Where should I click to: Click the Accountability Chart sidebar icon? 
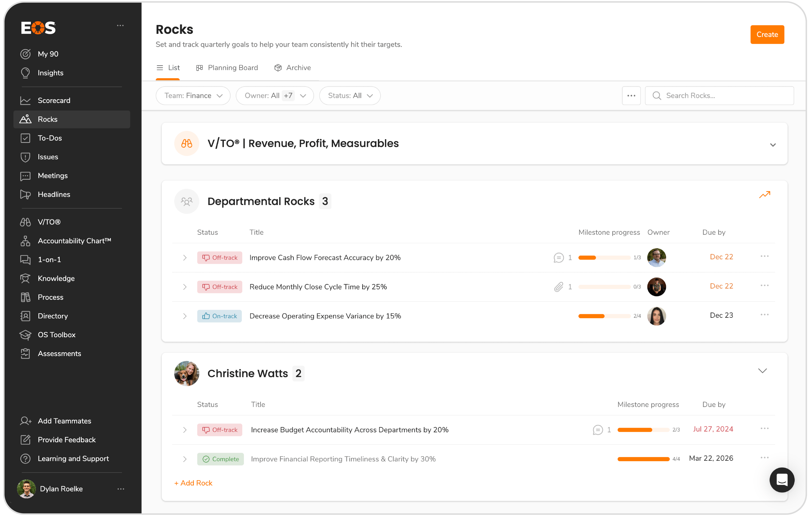25,241
